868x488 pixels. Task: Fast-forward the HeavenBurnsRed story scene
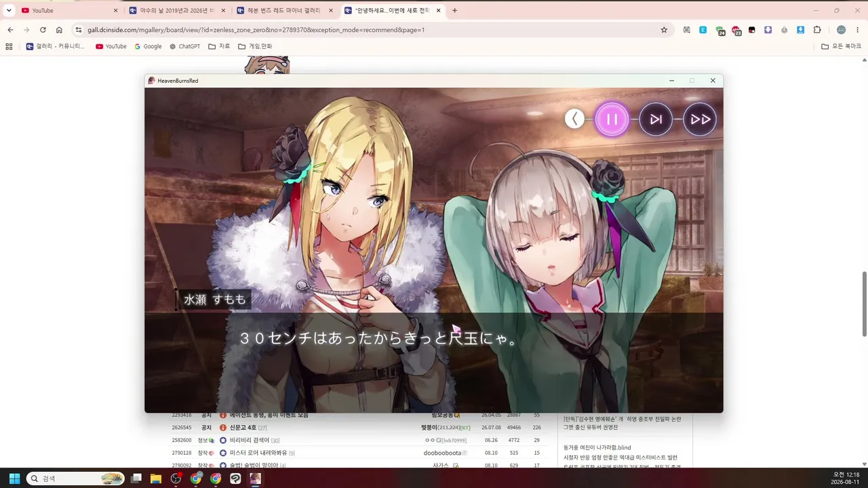700,119
